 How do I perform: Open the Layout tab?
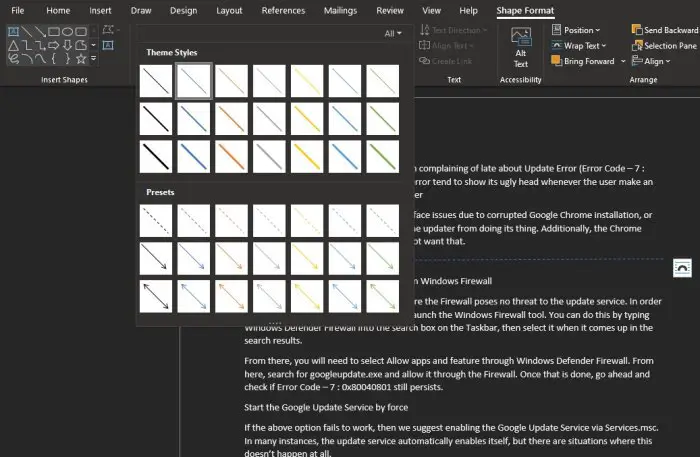tap(229, 10)
